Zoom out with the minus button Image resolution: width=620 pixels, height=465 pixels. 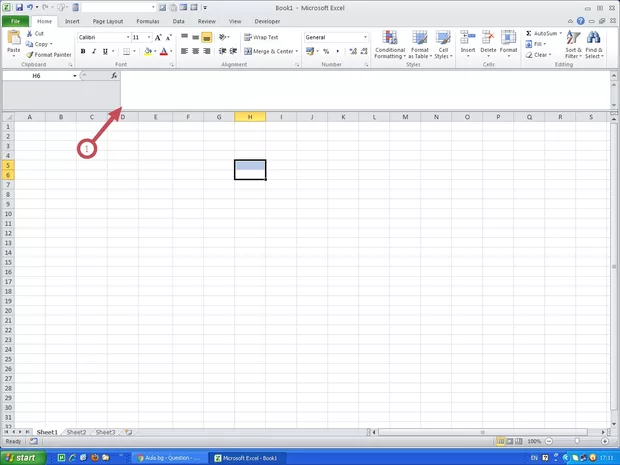pyautogui.click(x=549, y=441)
